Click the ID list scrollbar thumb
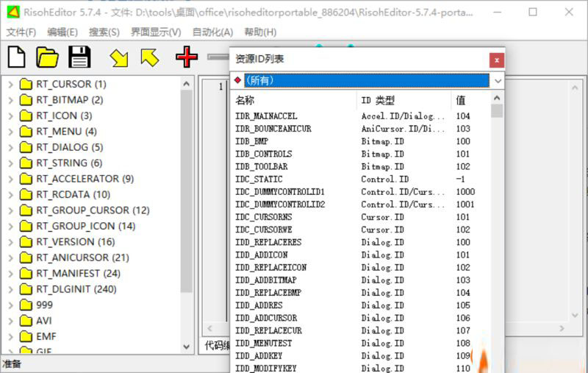The image size is (588, 373). click(497, 111)
